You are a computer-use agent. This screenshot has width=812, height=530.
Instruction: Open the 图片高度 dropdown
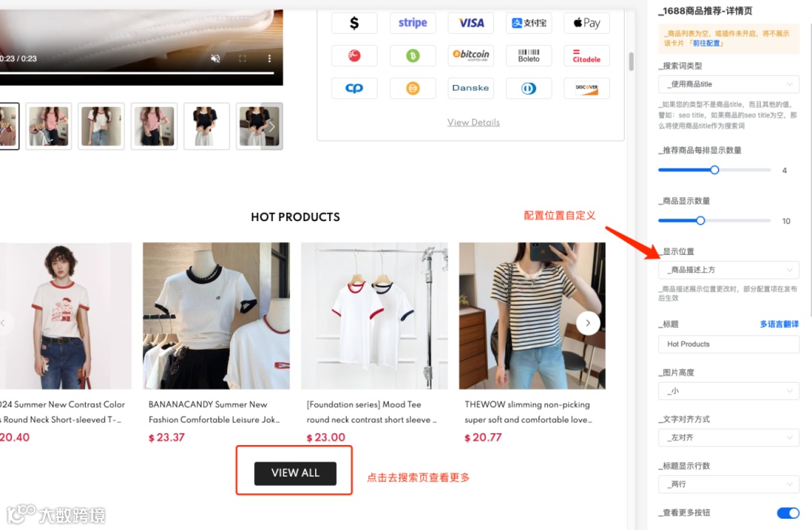pyautogui.click(x=729, y=391)
